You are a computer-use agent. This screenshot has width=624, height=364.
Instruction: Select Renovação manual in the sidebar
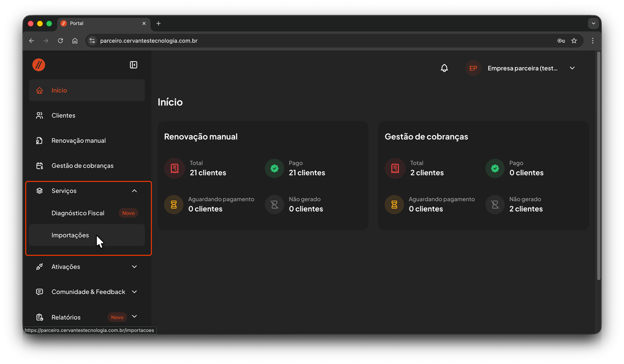[78, 141]
